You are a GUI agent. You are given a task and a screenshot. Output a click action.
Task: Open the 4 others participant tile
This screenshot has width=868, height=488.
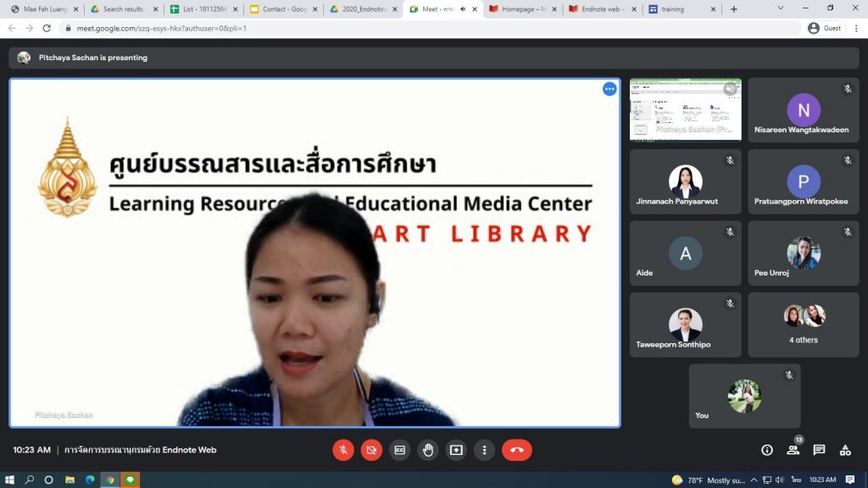803,324
